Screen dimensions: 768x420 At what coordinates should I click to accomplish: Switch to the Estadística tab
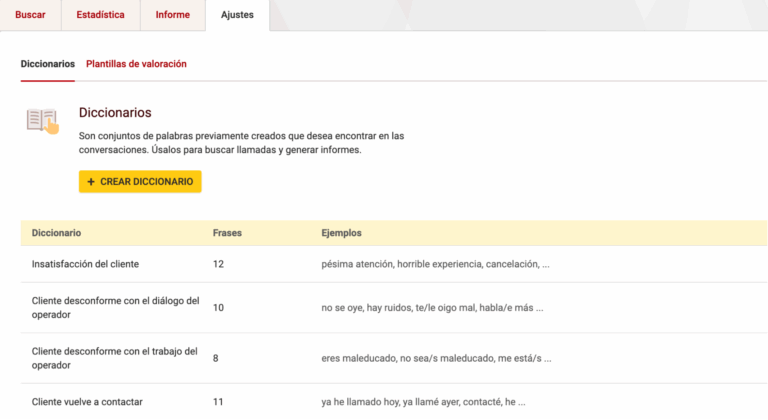100,15
